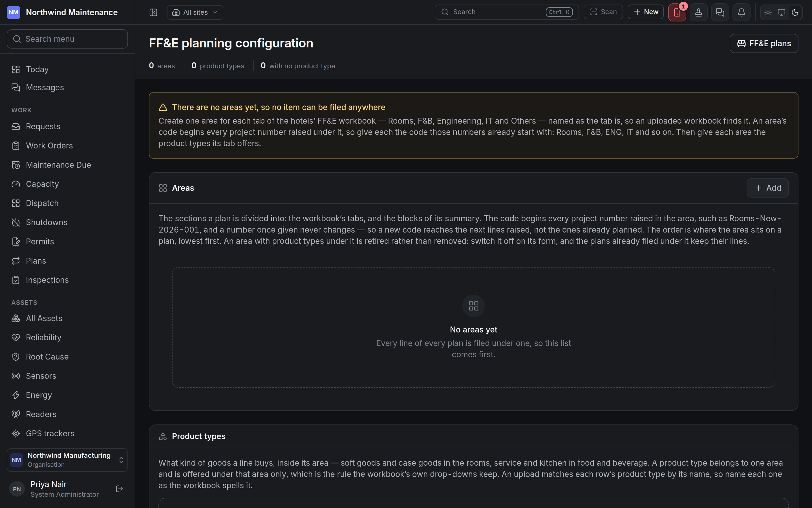The height and width of the screenshot is (508, 812).
Task: Click the Maintenance Due calendar icon
Action: (16, 165)
